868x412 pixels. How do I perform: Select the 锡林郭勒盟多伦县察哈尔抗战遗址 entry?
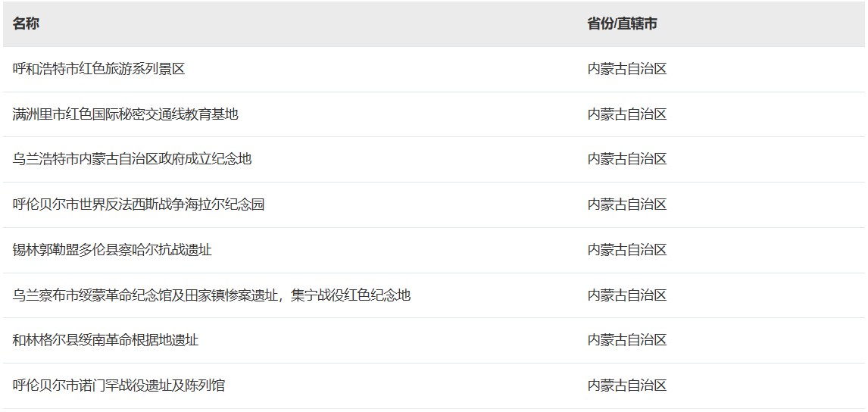[x=112, y=250]
